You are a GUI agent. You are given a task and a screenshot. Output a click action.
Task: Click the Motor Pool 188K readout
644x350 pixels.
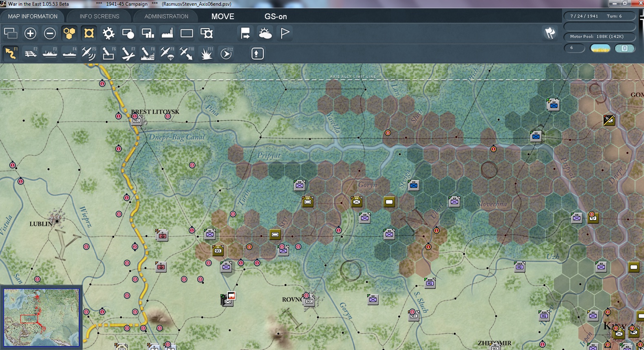pyautogui.click(x=600, y=37)
